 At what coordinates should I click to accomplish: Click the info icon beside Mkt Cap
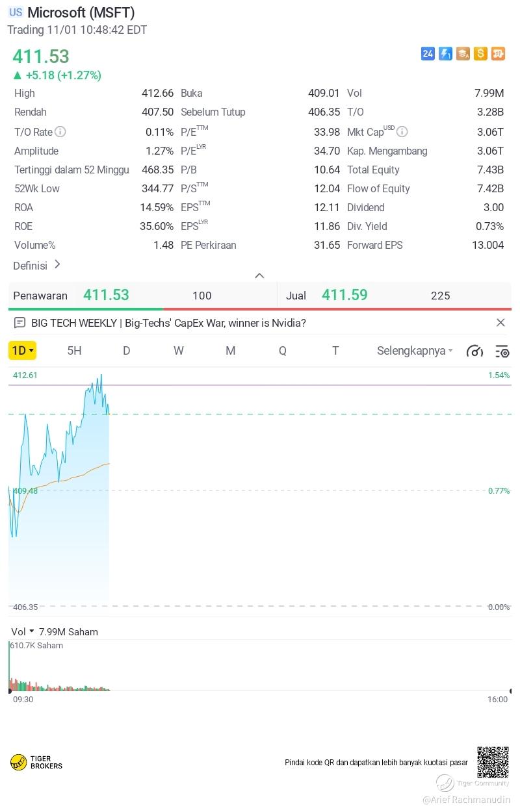tap(402, 132)
